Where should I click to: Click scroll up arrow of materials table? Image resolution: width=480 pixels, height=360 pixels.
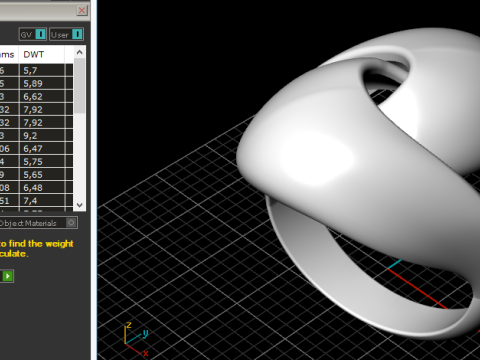tap(79, 52)
